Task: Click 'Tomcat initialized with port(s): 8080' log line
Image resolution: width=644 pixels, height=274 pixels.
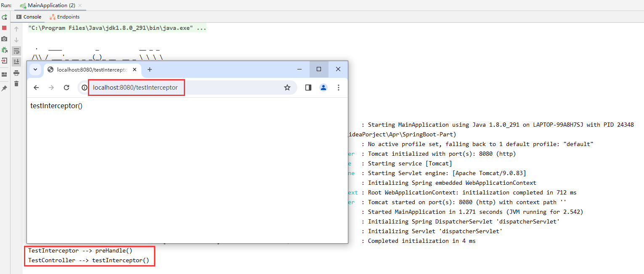Action: pos(442,154)
